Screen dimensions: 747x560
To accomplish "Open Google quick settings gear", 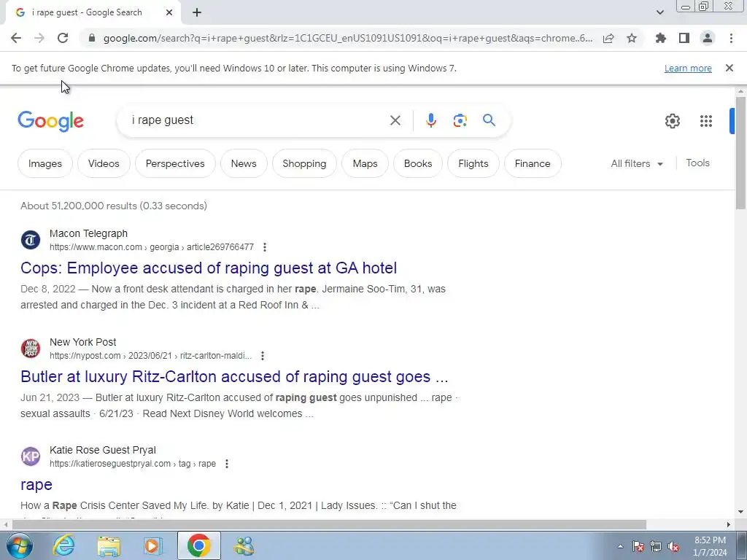I will [672, 121].
